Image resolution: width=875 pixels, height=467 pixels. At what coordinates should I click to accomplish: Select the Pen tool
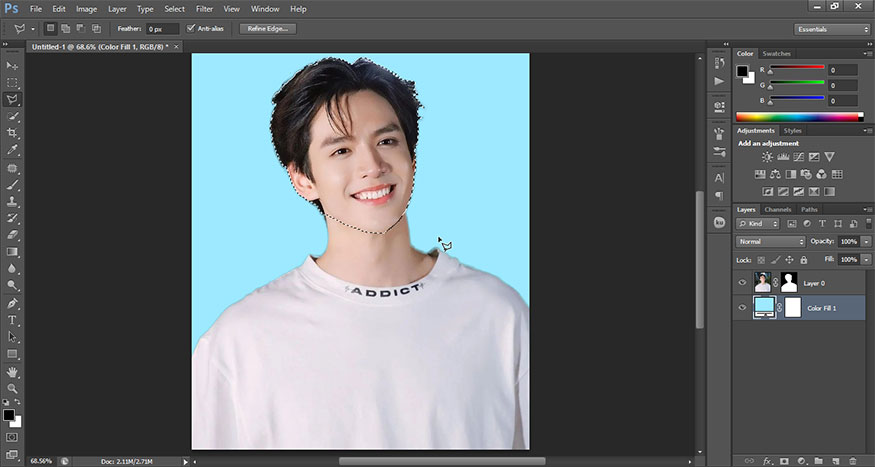point(12,303)
